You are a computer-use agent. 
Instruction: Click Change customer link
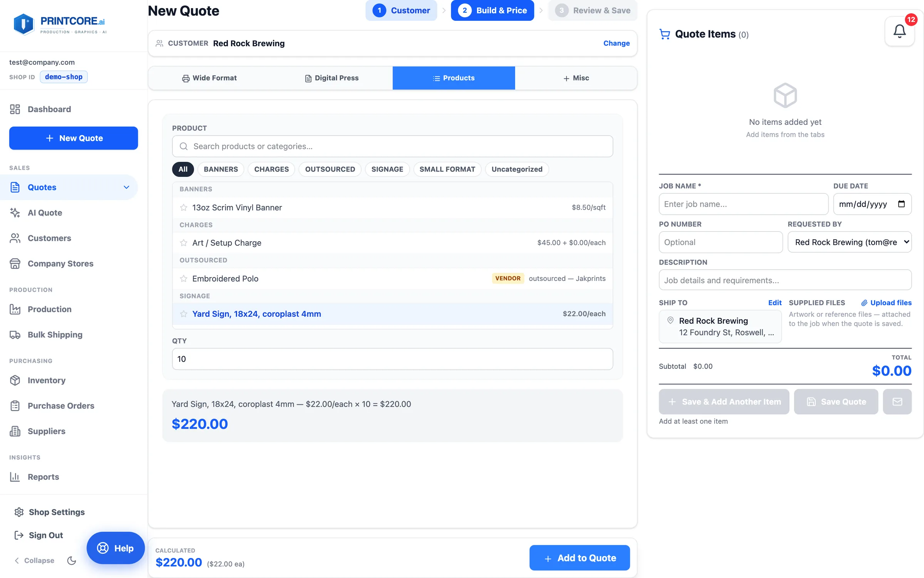[x=616, y=43]
